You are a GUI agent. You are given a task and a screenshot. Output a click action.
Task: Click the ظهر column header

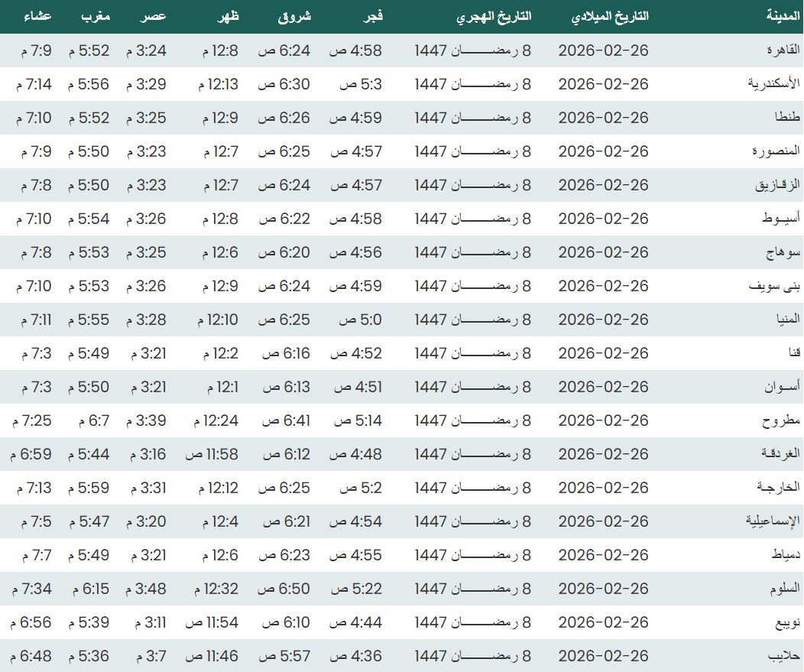tap(229, 16)
